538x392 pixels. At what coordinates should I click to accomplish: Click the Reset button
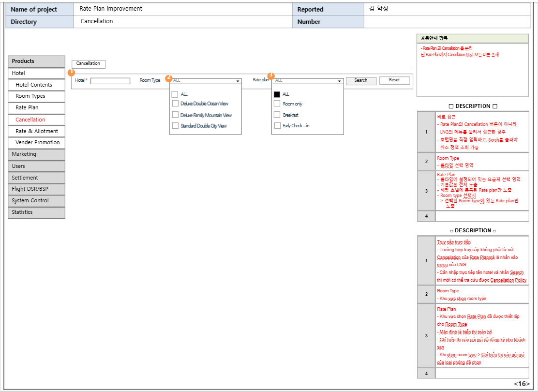394,80
